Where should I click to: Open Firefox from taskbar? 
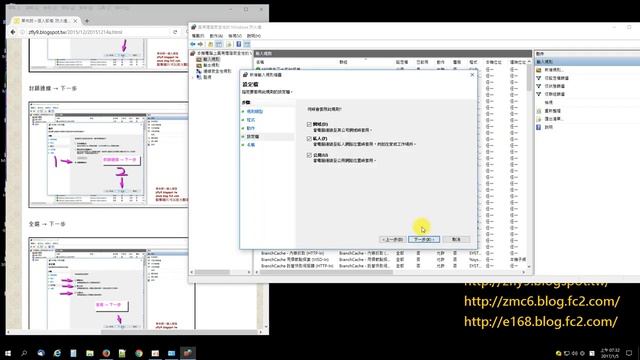(106, 353)
